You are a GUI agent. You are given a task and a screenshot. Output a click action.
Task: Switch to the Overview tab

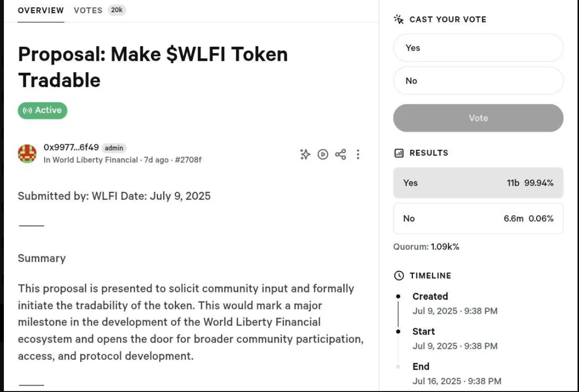(41, 10)
